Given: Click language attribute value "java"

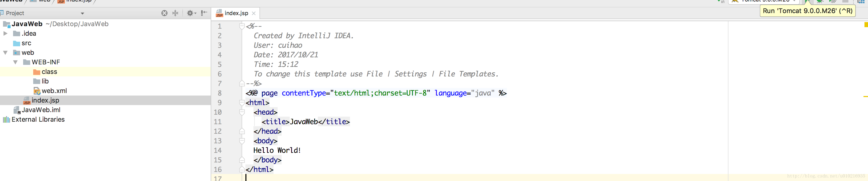Looking at the screenshot, I should click(483, 93).
